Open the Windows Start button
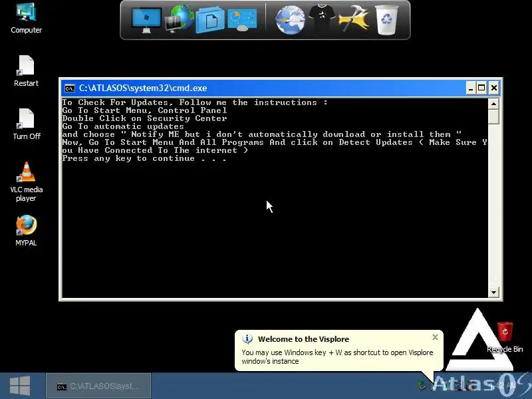This screenshot has width=532, height=399. pos(20,386)
